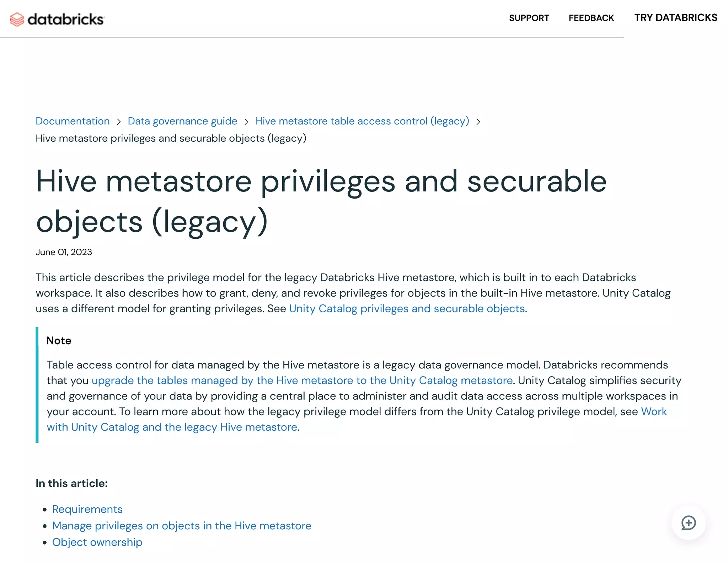728x562 pixels.
Task: Jump to Manage privileges on objects section
Action: (x=182, y=526)
